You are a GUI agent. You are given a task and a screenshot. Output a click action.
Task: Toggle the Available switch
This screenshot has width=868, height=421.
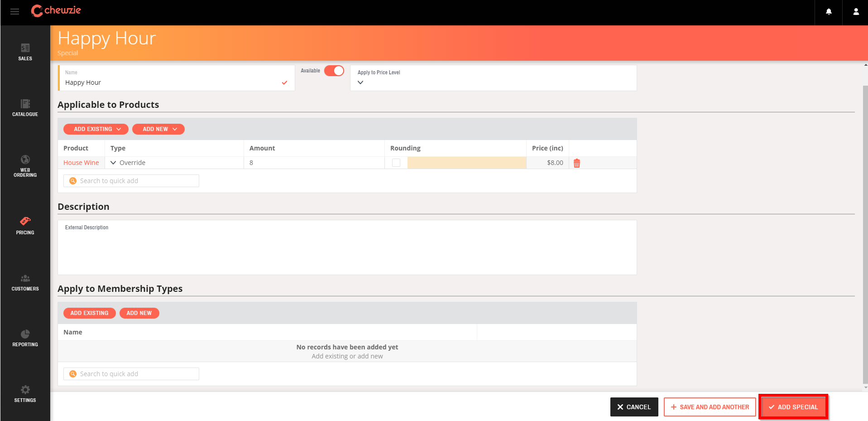click(x=334, y=71)
